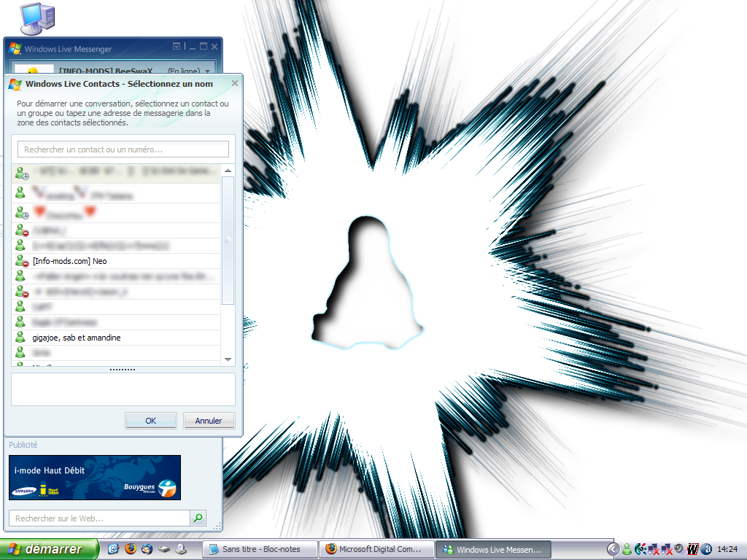
Task: Open the Messenger window's show-menu icon
Action: (x=177, y=46)
